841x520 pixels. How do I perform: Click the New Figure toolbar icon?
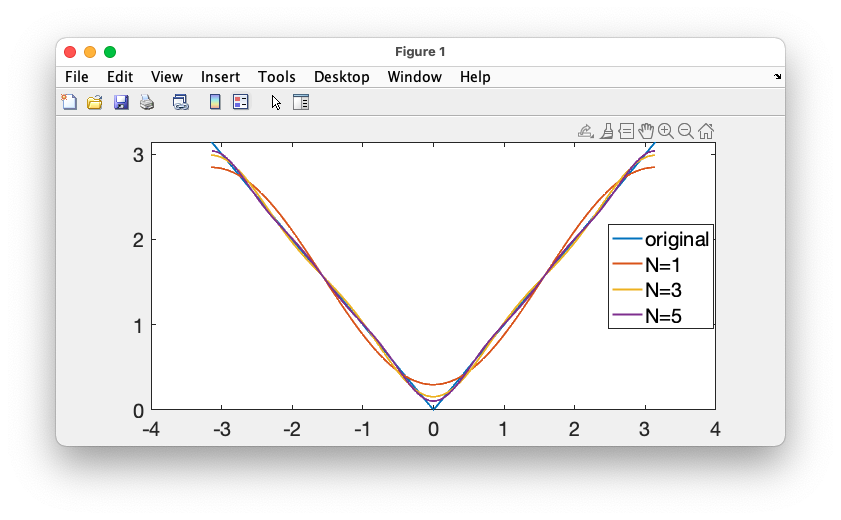click(x=69, y=102)
